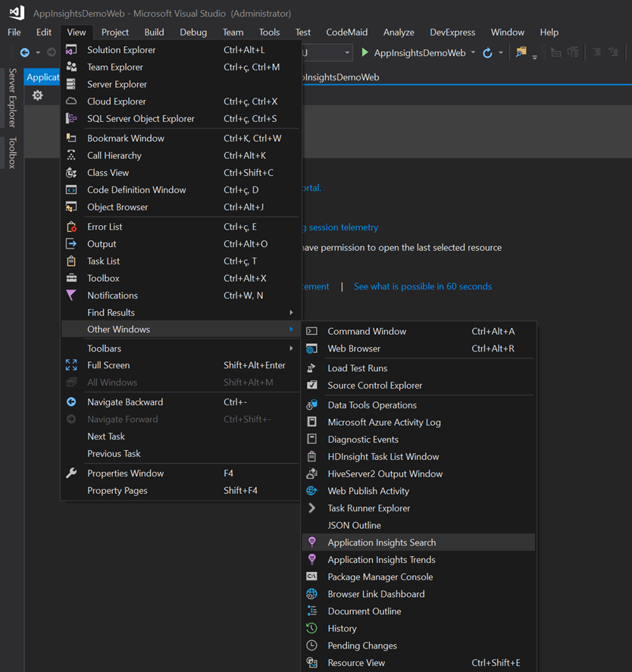Show the Code Definition Window
The width and height of the screenshot is (632, 672).
(180, 189)
